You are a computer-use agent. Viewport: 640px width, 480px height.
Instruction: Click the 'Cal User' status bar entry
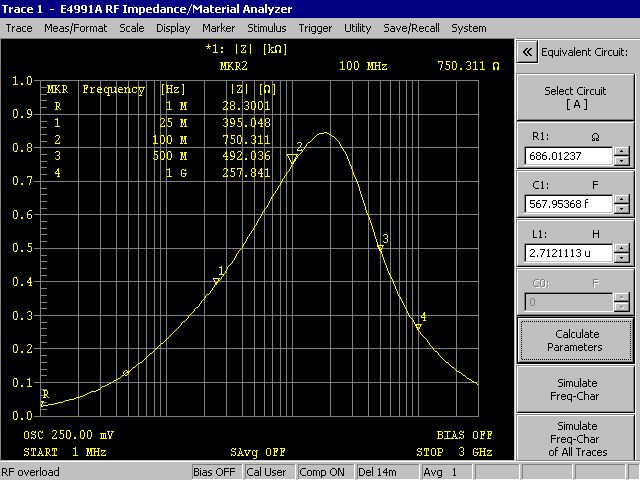[267, 472]
